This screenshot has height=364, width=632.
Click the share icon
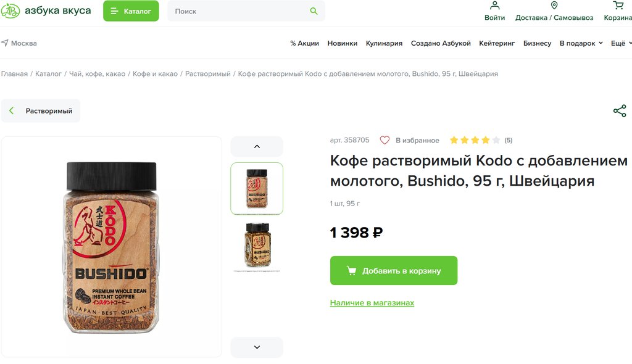click(620, 111)
